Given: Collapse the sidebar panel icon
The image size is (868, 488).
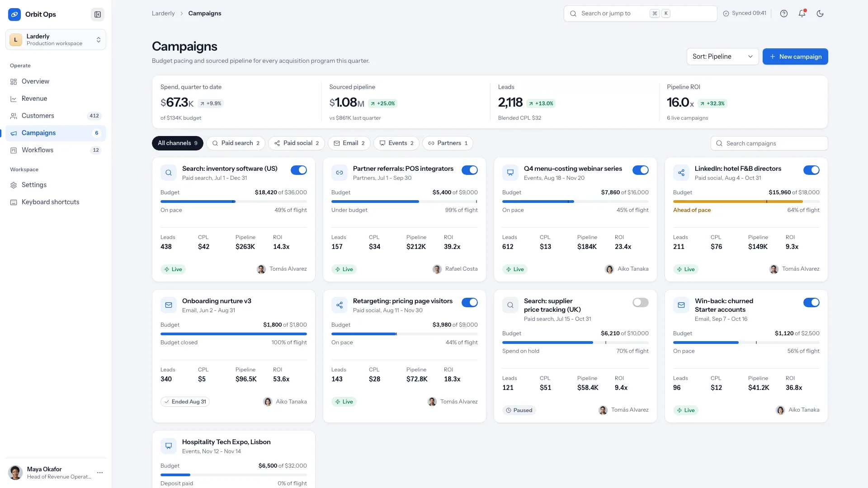Looking at the screenshot, I should (x=98, y=14).
